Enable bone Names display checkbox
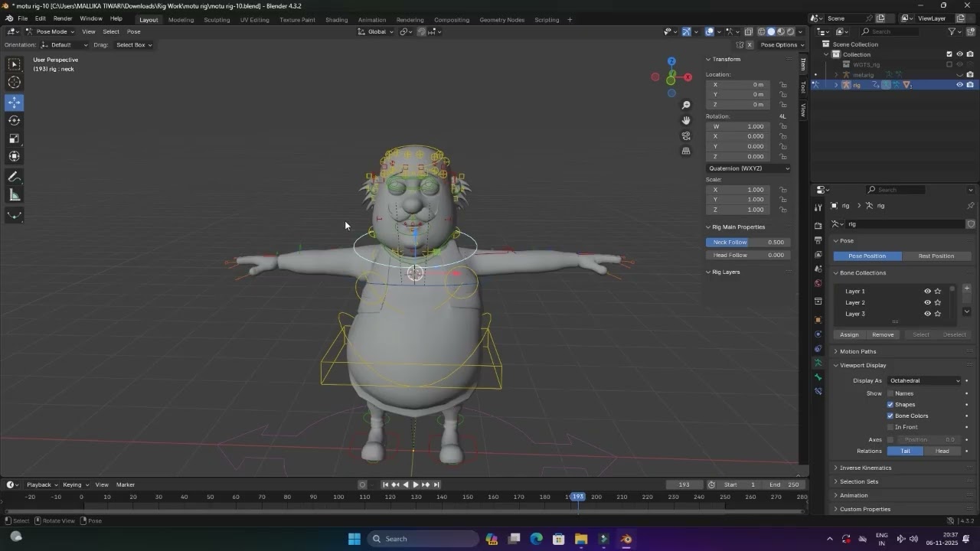This screenshot has width=980, height=551. [x=890, y=393]
